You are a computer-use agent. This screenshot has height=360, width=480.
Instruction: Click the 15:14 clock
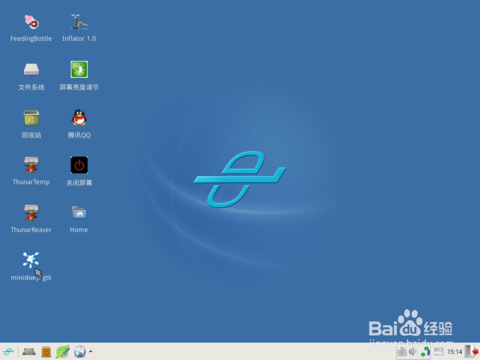click(455, 352)
